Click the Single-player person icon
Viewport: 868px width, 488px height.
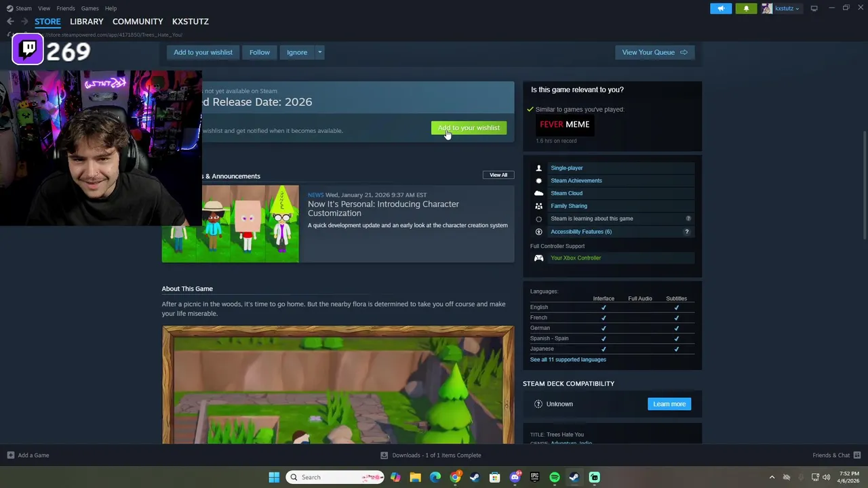(538, 168)
